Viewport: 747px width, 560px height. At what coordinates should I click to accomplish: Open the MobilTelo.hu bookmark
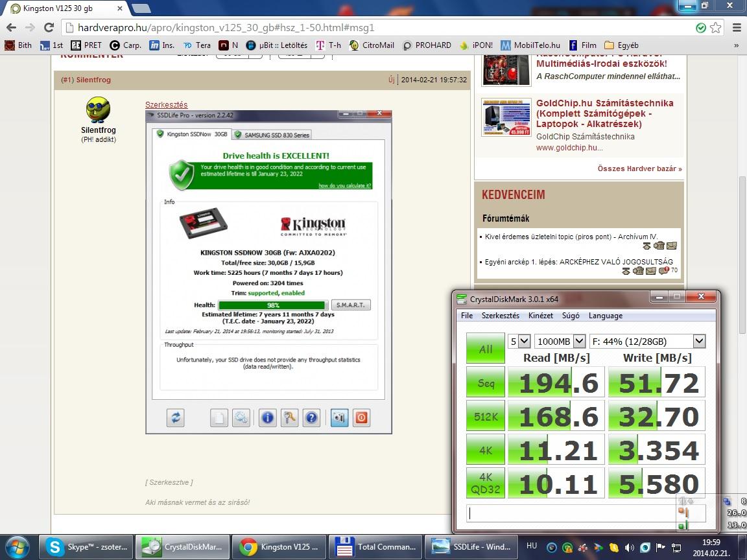[530, 45]
